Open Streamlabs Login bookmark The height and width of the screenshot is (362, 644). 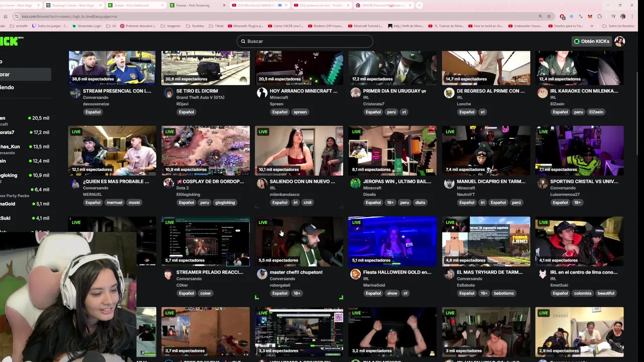pyautogui.click(x=87, y=26)
